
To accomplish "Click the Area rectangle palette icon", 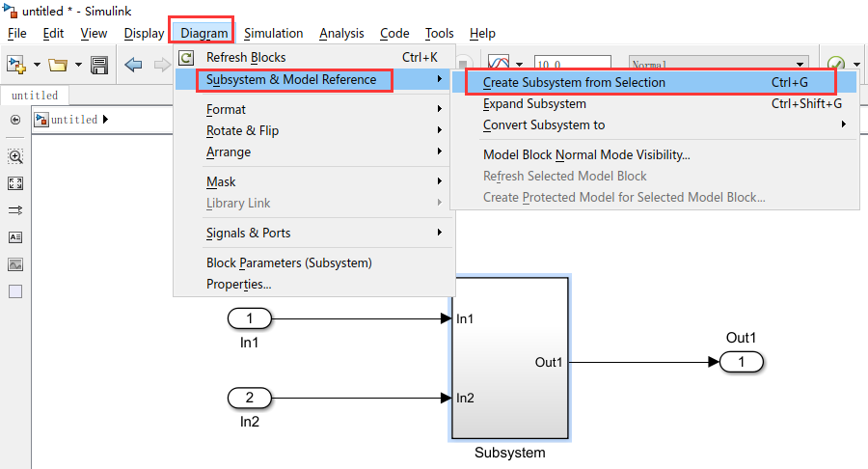I will (x=15, y=291).
